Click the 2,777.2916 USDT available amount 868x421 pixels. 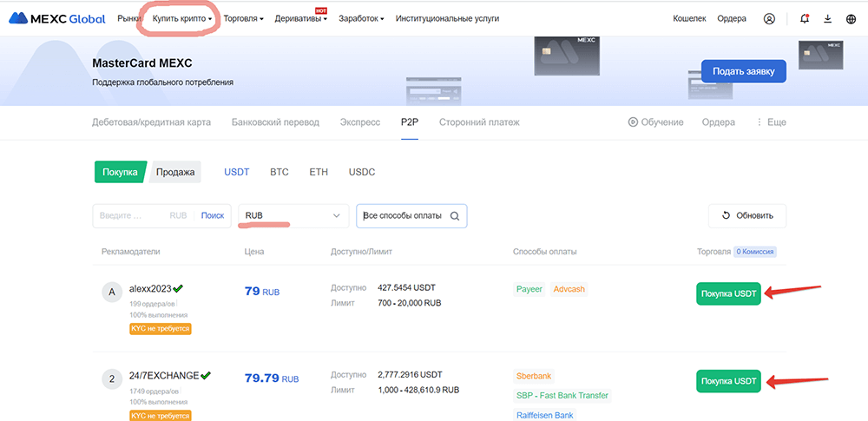coord(410,375)
